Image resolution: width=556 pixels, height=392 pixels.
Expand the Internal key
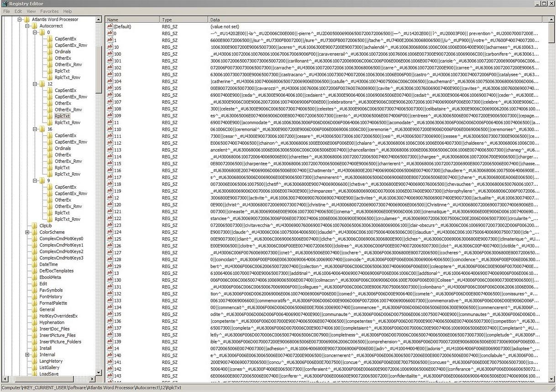click(27, 355)
